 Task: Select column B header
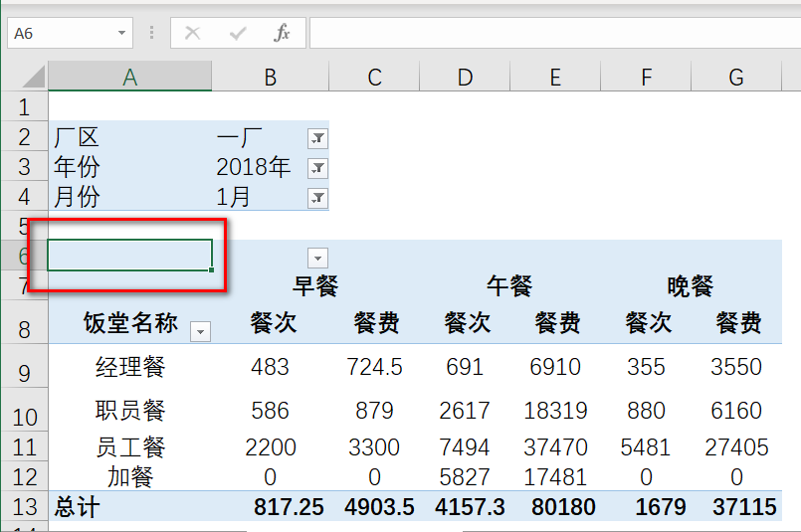tap(271, 78)
